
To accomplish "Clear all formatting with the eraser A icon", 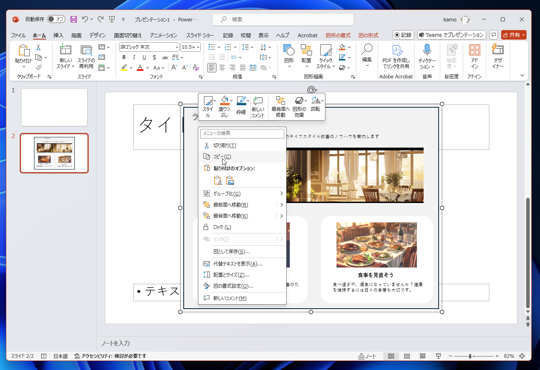I will 196,68.
